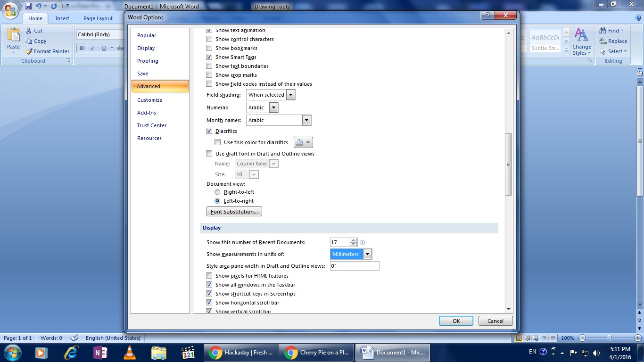644x362 pixels.
Task: Open the Calibri (Body) font box
Action: click(100, 34)
